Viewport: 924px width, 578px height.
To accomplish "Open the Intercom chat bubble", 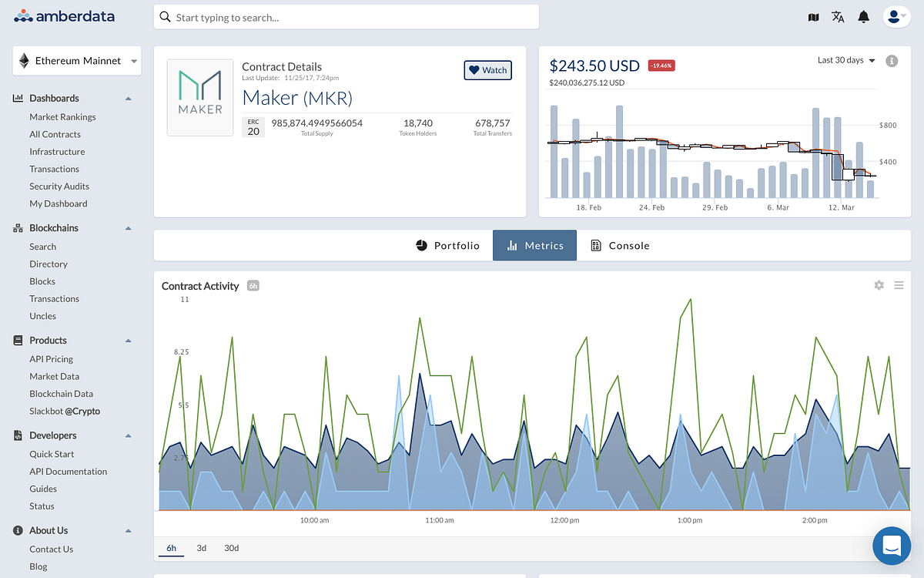I will (891, 546).
